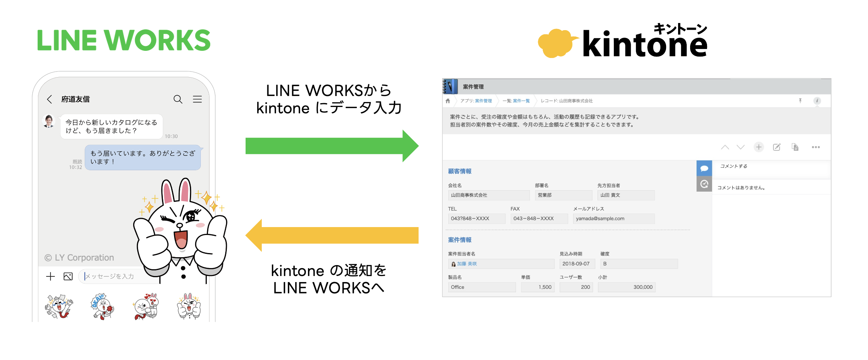This screenshot has height=360, width=868.
Task: Open the image picker icon
Action: pyautogui.click(x=68, y=276)
